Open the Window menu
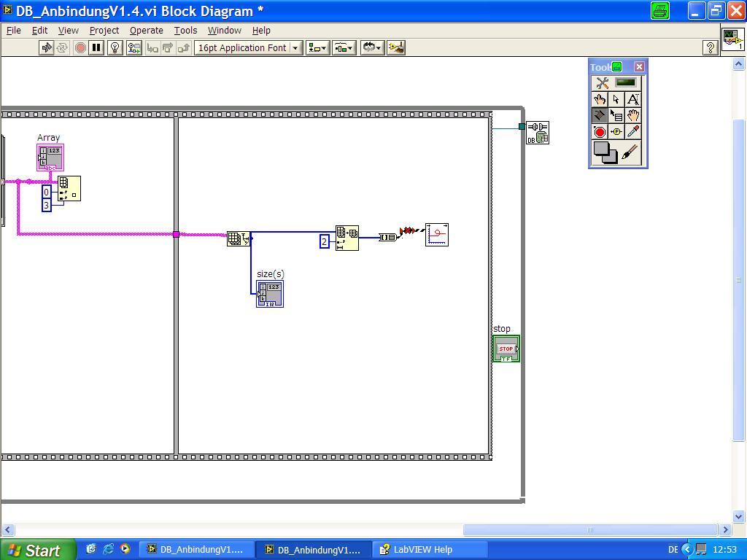 pos(225,30)
